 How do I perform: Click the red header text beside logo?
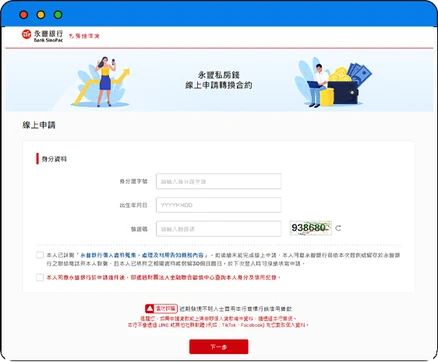coord(84,36)
